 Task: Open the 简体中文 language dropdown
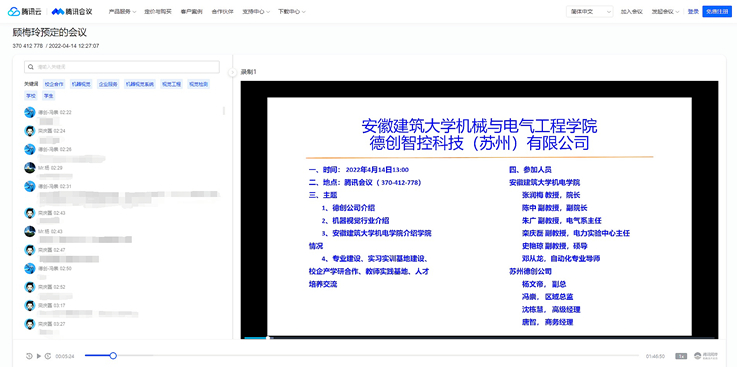589,12
